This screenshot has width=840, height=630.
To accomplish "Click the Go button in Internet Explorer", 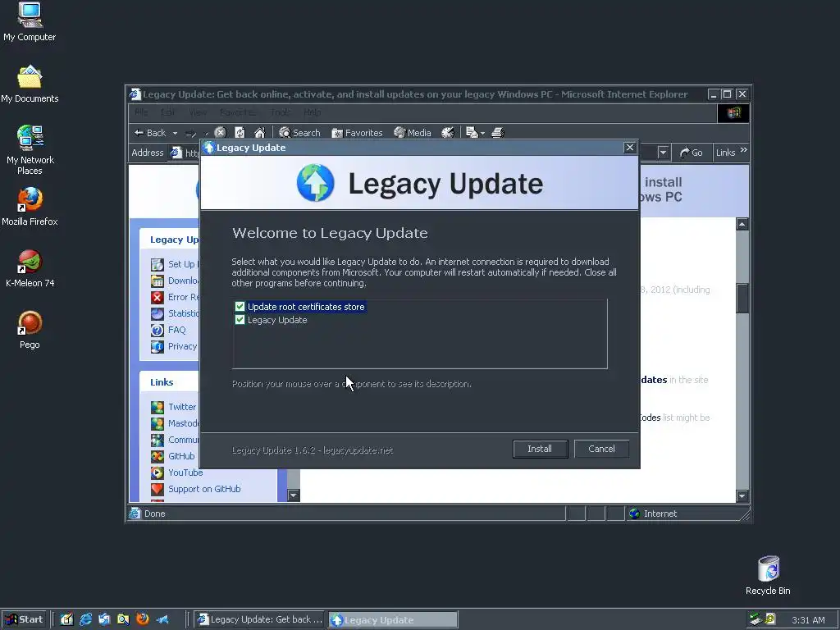I will click(691, 153).
